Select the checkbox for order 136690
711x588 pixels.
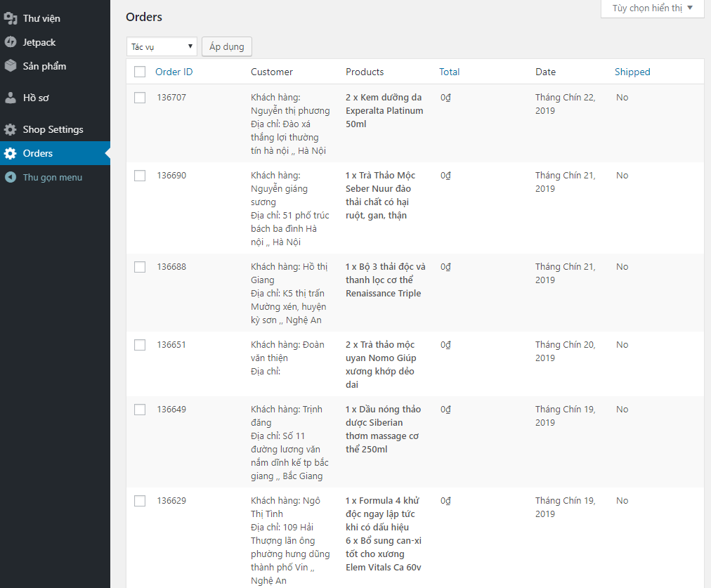click(x=140, y=176)
